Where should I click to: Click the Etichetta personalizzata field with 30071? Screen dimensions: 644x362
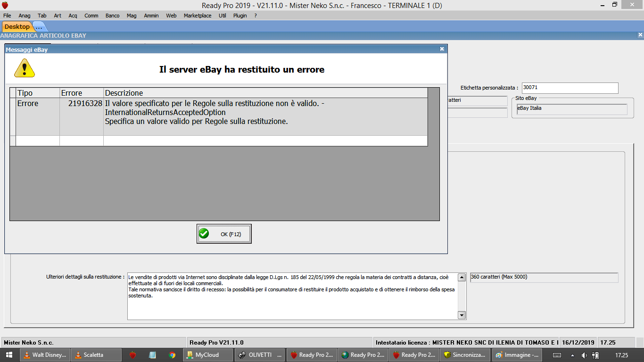(570, 88)
